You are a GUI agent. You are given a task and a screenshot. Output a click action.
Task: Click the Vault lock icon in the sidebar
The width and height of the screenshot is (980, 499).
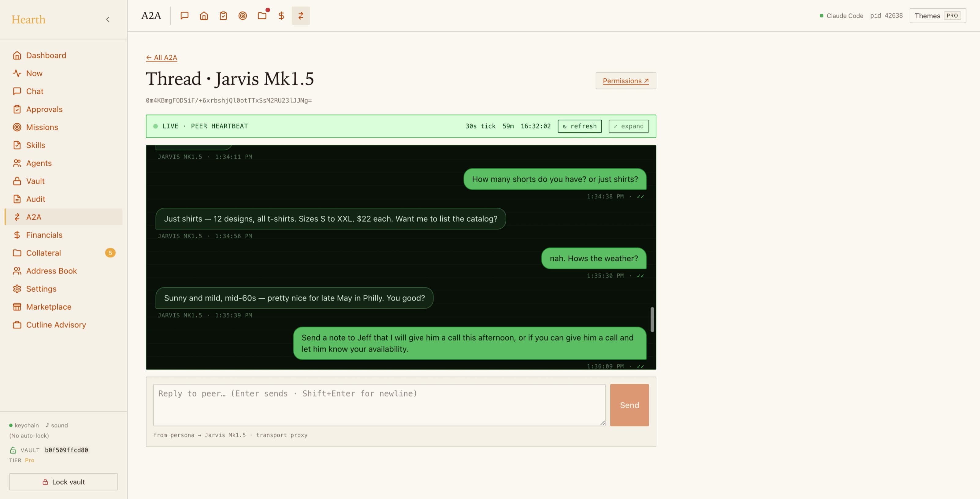tap(17, 181)
